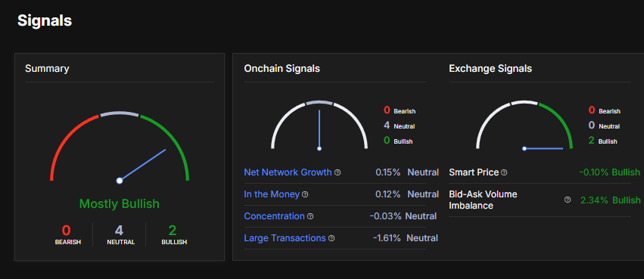Click the Exchange Signals gauge

524,124
